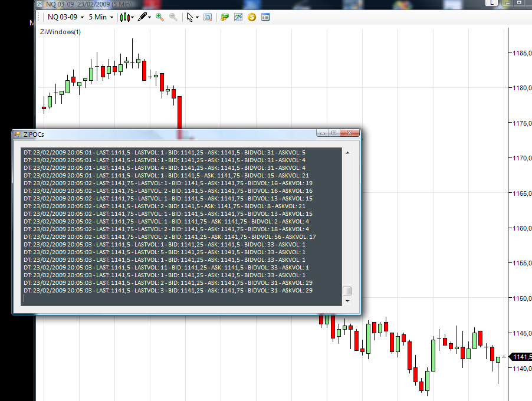Click the log line with LASTVOL: 3
The image size is (532, 401).
coord(168,290)
